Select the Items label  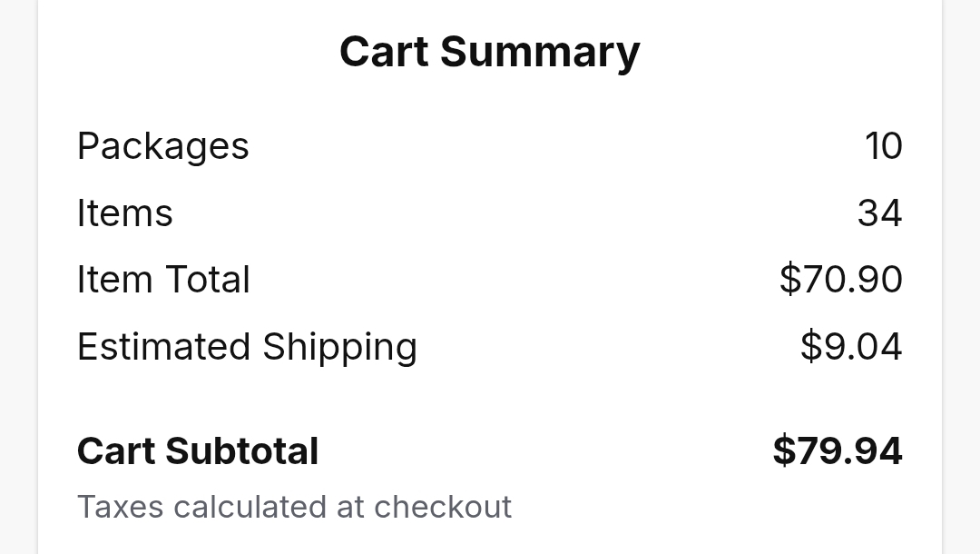[125, 213]
